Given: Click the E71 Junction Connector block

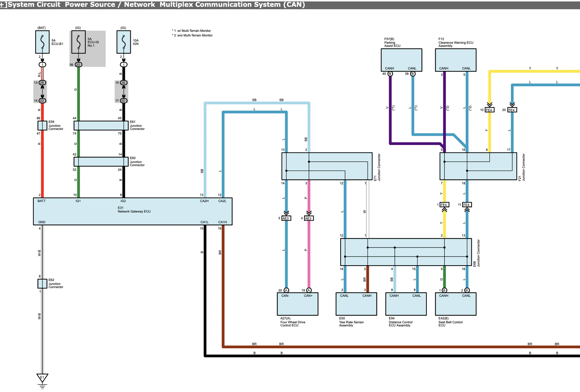Looking at the screenshot, I should coord(327,166).
